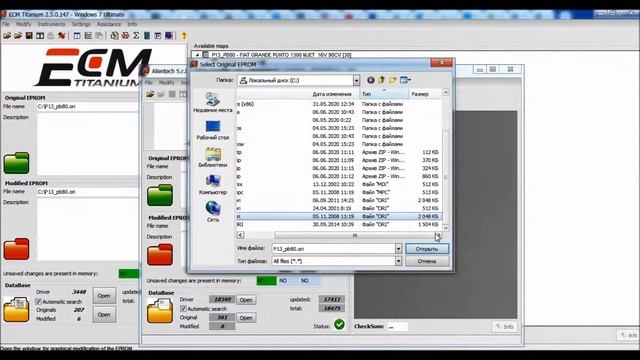Click the Открыть button

point(427,249)
